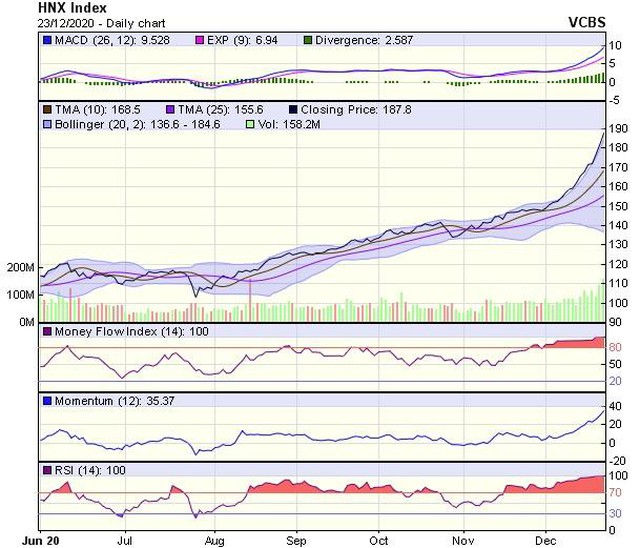Click the 70 RSI axis level
640x548 pixels.
pos(615,493)
